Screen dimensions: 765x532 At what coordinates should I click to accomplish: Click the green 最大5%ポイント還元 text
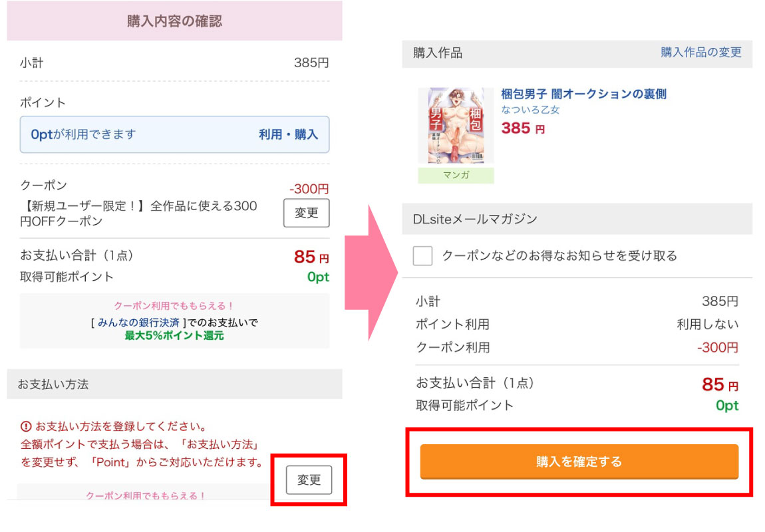point(174,336)
